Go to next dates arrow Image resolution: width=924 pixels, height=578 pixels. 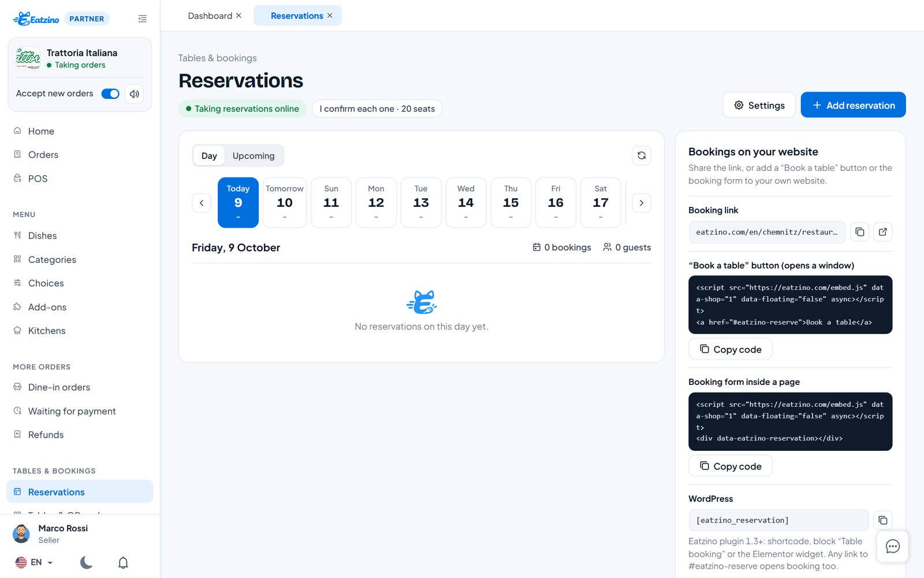pyautogui.click(x=642, y=203)
